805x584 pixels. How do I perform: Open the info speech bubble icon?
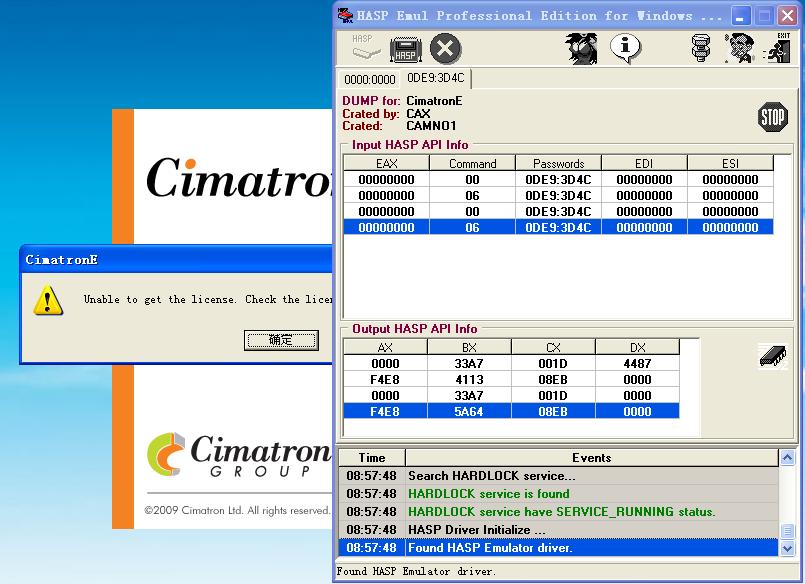click(625, 48)
